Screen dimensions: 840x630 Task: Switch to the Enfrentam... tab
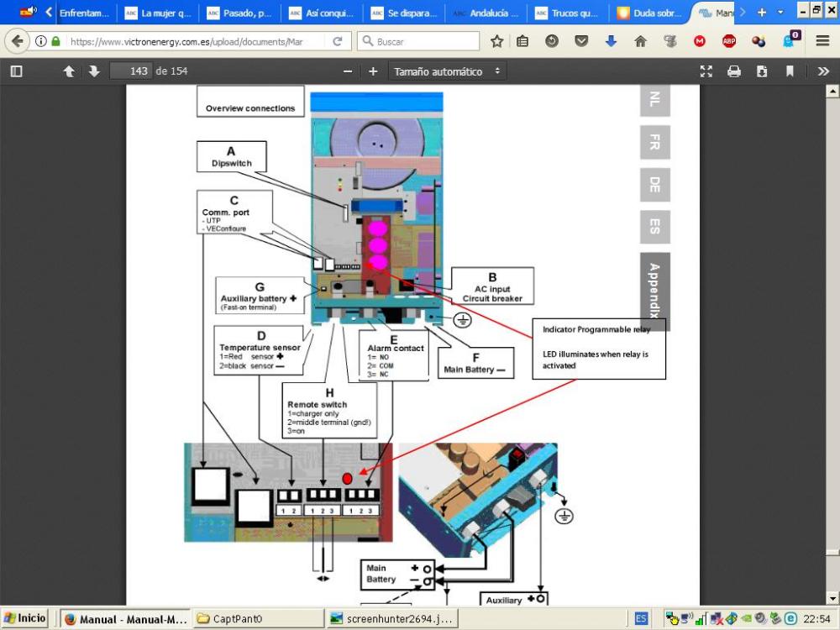83,13
